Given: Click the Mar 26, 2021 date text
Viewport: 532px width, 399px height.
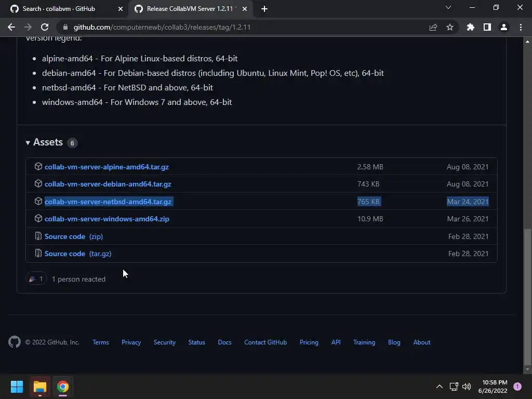Looking at the screenshot, I should tap(468, 219).
